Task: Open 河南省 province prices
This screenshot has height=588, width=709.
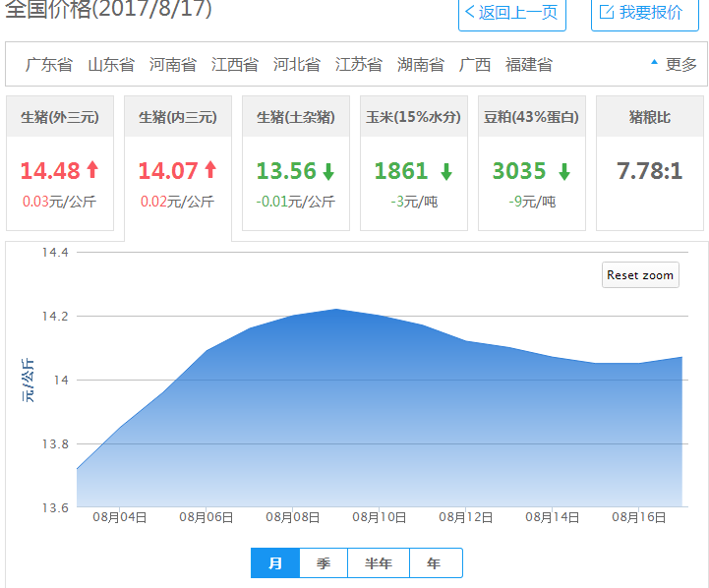Action: pyautogui.click(x=173, y=65)
